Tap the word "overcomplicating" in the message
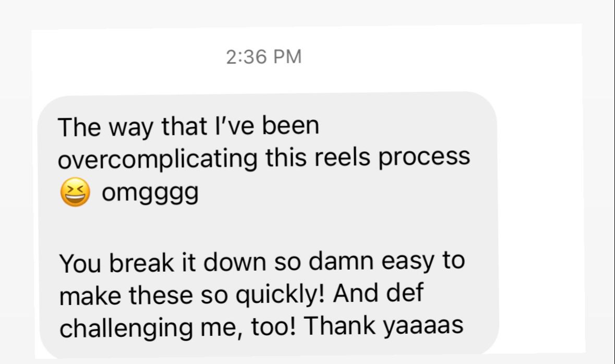The height and width of the screenshot is (364, 615). click(158, 159)
